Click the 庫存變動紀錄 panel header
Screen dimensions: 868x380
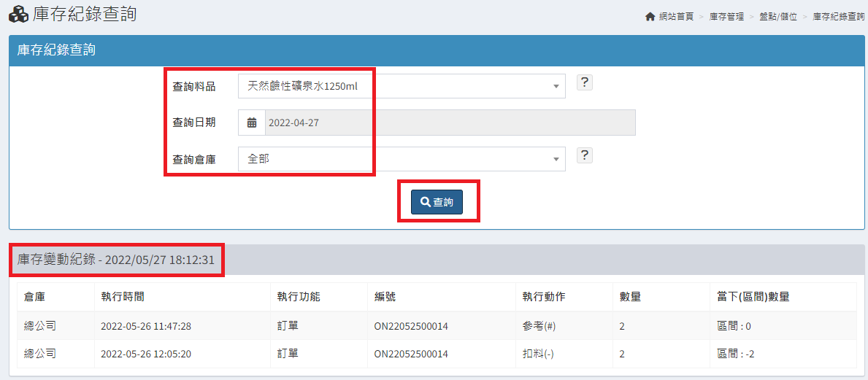tap(116, 260)
